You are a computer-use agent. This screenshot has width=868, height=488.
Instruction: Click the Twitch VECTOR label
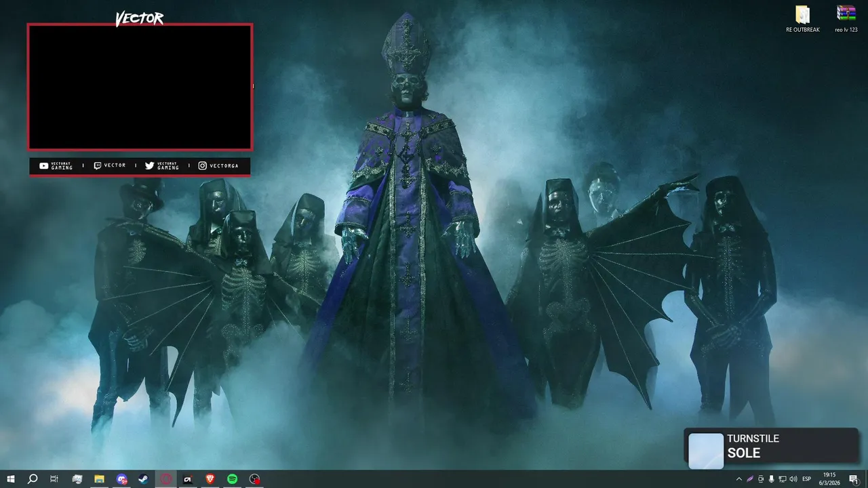[110, 166]
